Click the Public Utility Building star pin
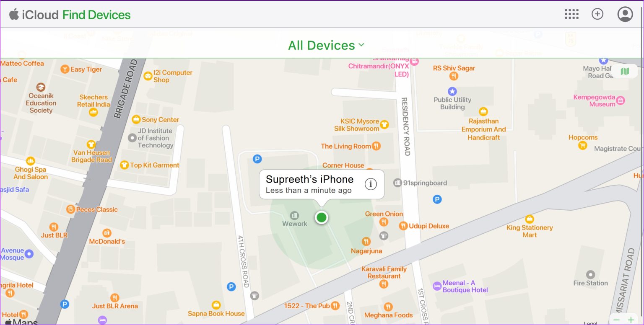This screenshot has width=644, height=325. point(452,91)
